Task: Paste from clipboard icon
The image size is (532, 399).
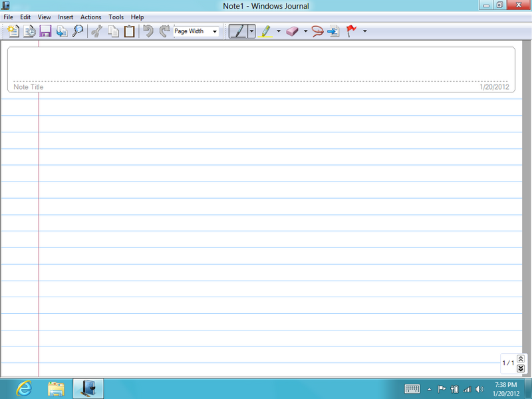Action: point(129,31)
